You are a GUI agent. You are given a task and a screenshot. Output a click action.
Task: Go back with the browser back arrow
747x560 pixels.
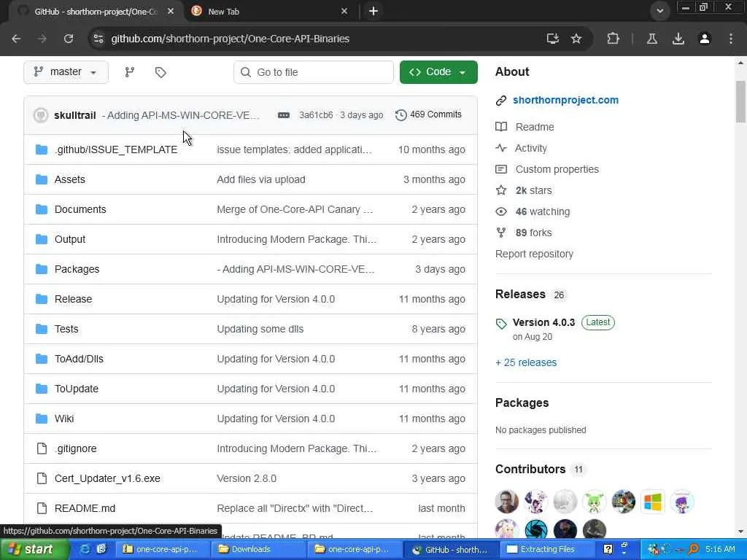point(16,39)
